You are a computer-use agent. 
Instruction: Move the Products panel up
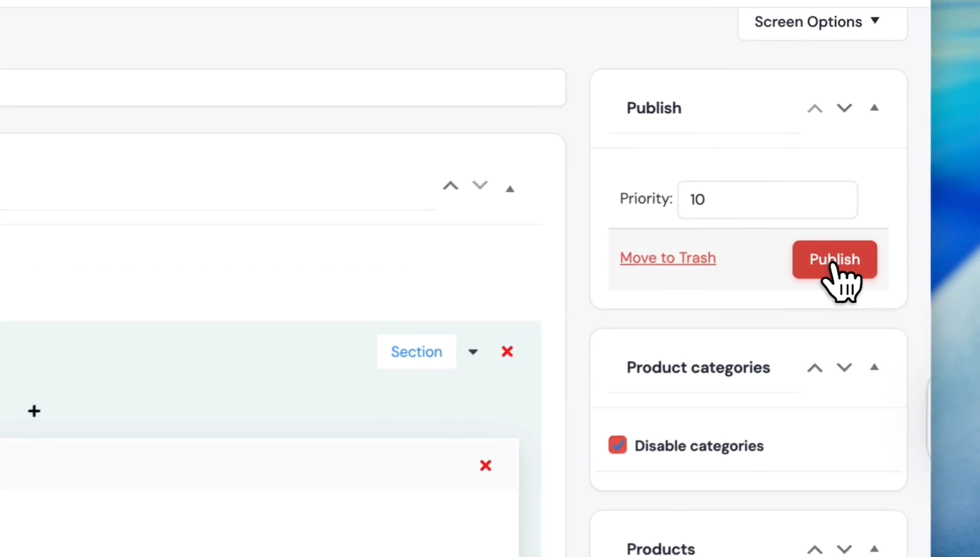[x=814, y=549]
